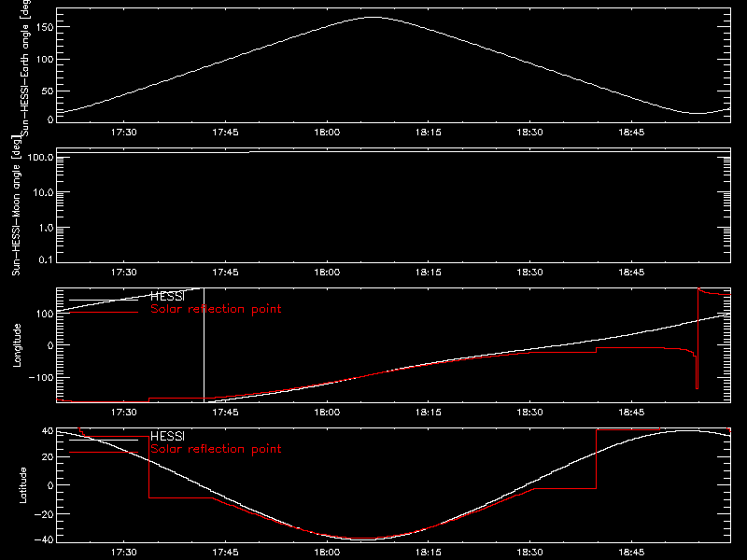
Task: Select the 10.0 tick on Moon angle plot
Action: coord(43,193)
